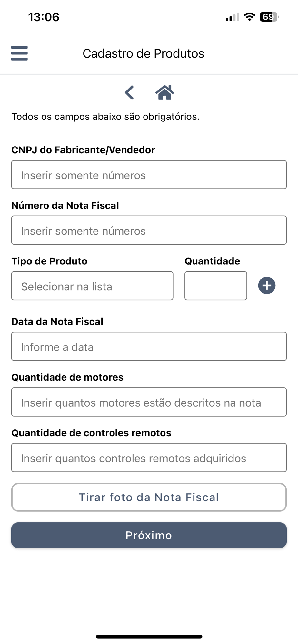This screenshot has height=644, width=298.
Task: Tap the battery indicator
Action: click(269, 17)
